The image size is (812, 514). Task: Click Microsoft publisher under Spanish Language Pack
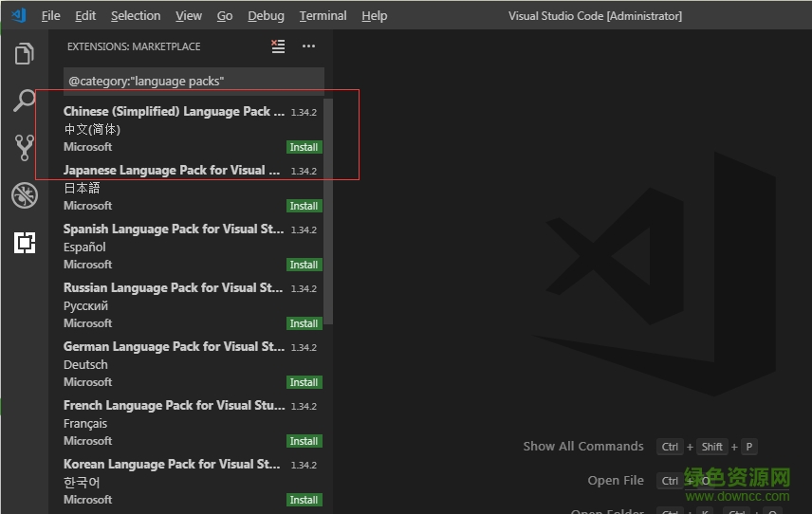(x=87, y=265)
